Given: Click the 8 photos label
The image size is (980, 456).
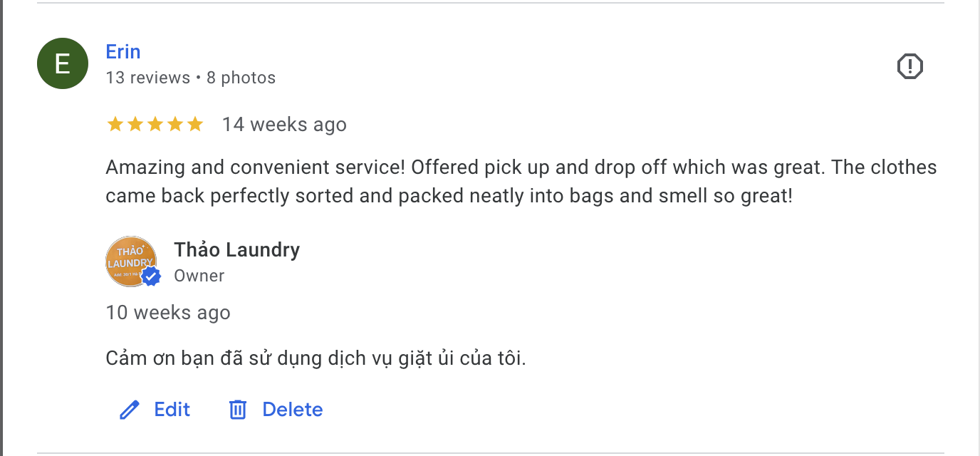Looking at the screenshot, I should pyautogui.click(x=241, y=78).
